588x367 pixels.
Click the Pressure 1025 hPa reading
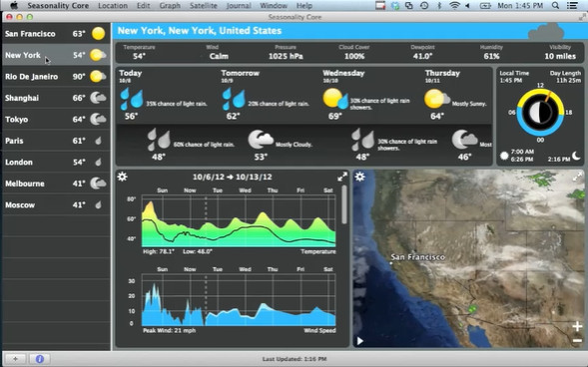click(286, 53)
